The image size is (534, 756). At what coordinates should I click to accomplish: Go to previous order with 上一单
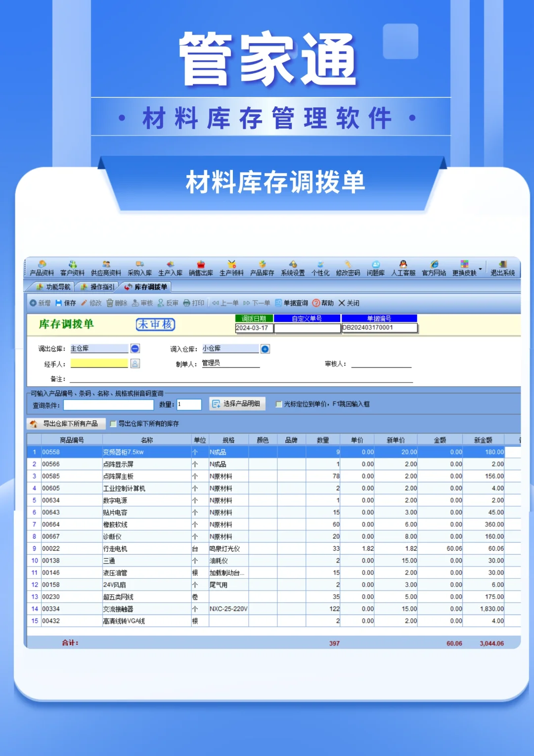tap(225, 303)
